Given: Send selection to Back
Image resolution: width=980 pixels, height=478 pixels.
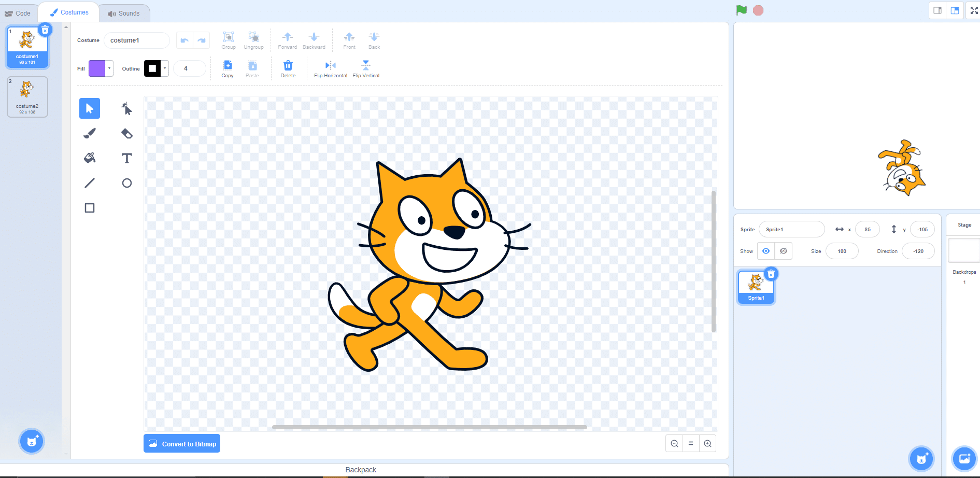Looking at the screenshot, I should (x=374, y=40).
